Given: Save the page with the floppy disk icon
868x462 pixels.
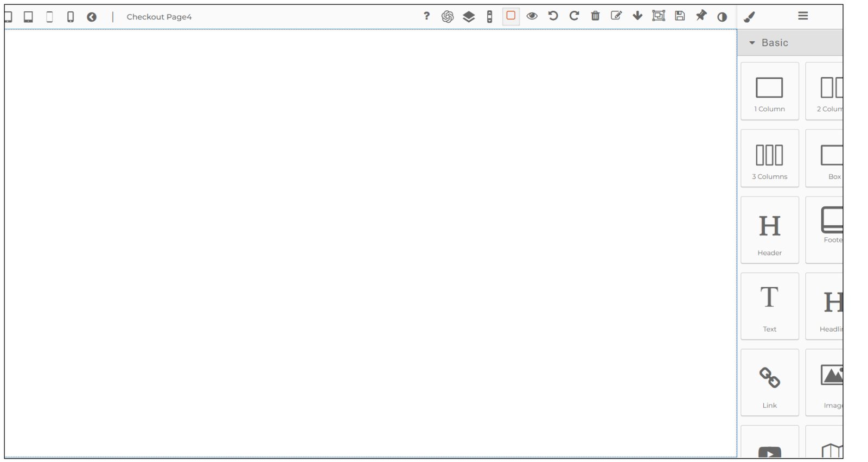Looking at the screenshot, I should tap(680, 16).
